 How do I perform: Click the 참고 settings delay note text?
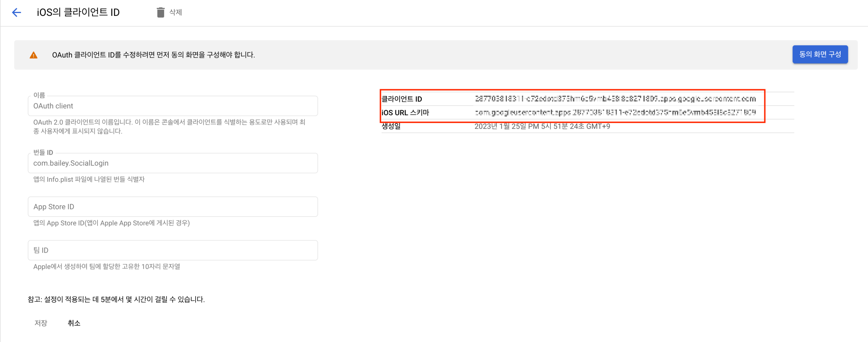116,299
